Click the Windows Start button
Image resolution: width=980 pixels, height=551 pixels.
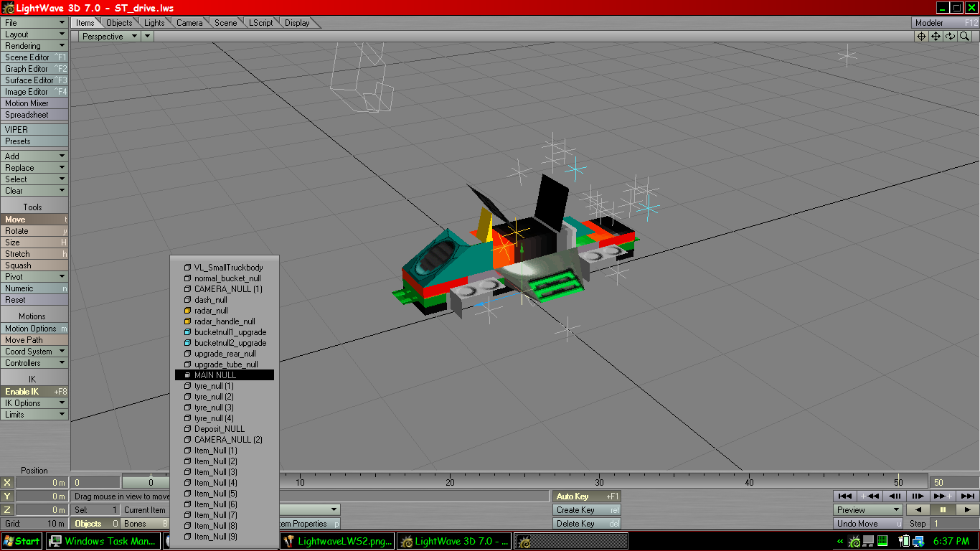coord(22,541)
